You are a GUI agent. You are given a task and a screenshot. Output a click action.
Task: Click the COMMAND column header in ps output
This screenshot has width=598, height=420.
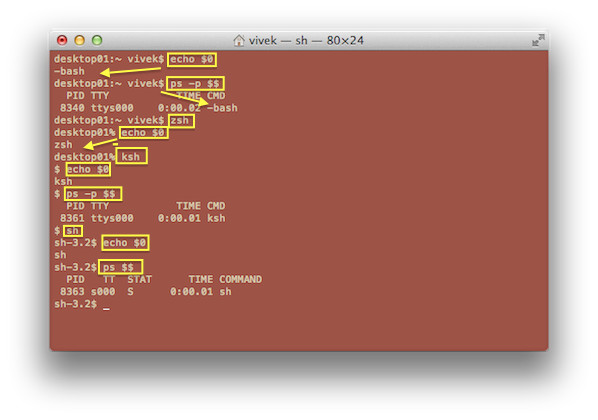pyautogui.click(x=241, y=280)
